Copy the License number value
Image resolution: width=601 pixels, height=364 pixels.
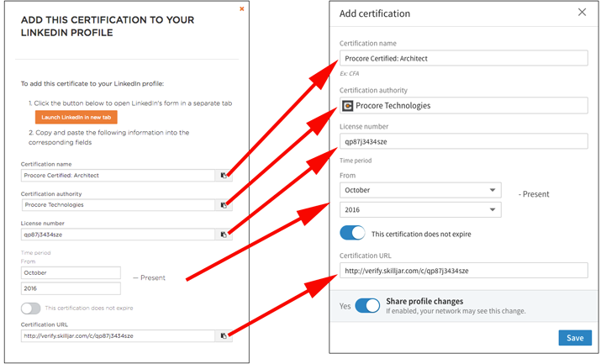click(x=224, y=235)
